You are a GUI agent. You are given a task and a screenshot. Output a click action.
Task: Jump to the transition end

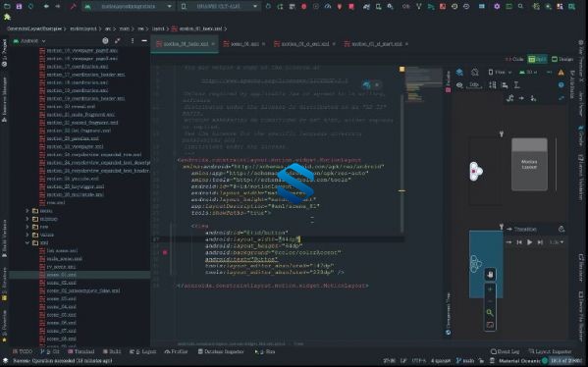click(x=540, y=242)
